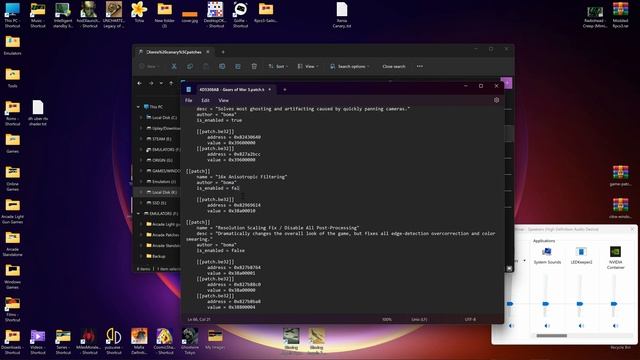Collapse the EMULATORS (F:) tree node
This screenshot has height=360, width=640.
click(138, 213)
